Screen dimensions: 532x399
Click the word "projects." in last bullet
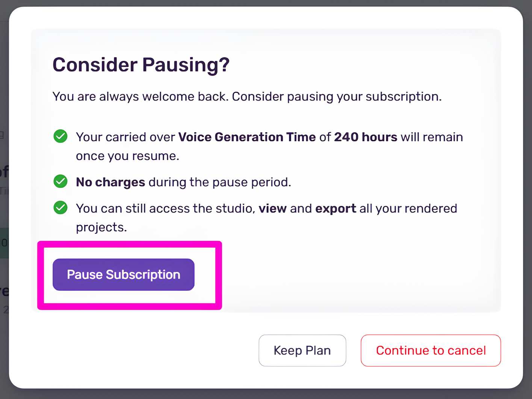101,227
